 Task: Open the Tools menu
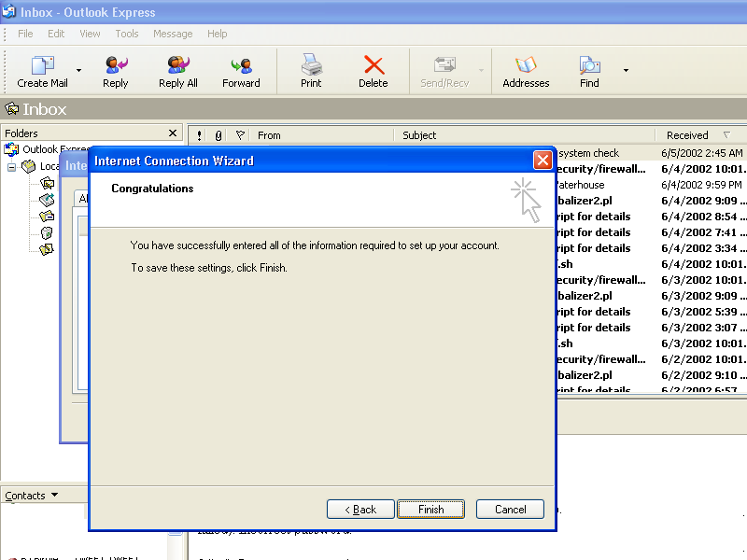point(127,34)
